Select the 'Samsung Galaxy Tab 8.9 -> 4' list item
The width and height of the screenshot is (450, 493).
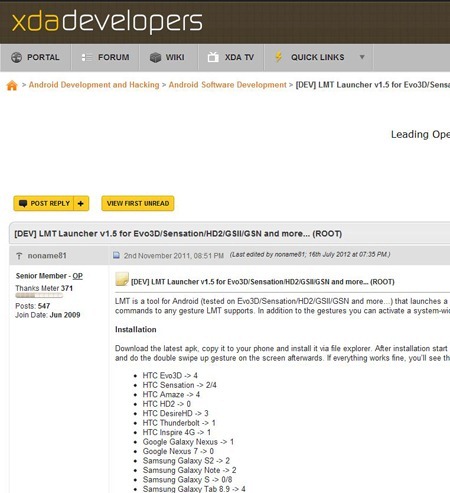(x=194, y=489)
